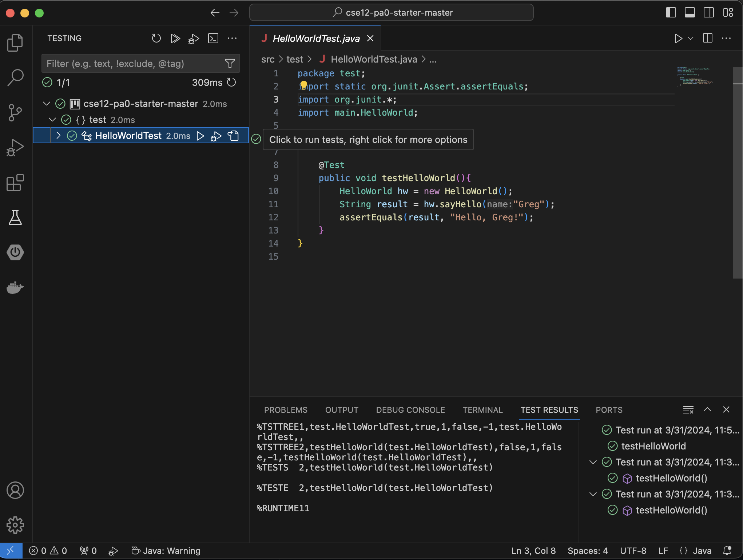The height and width of the screenshot is (560, 743).
Task: Open Testing view more actions menu
Action: [x=232, y=38]
